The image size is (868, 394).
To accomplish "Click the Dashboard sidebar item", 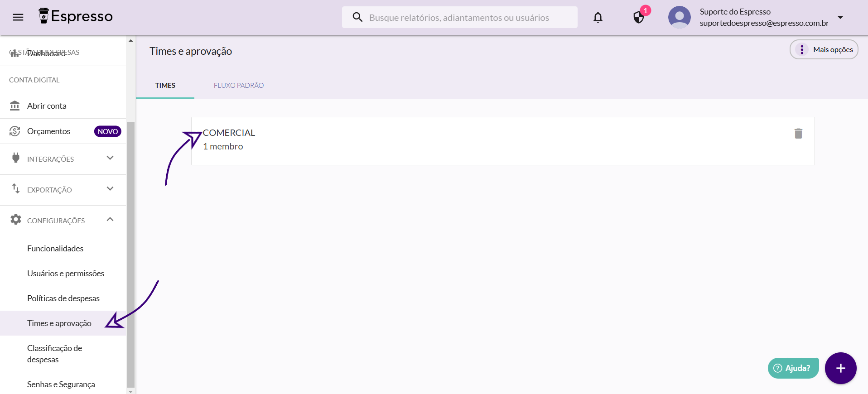I will pyautogui.click(x=46, y=53).
